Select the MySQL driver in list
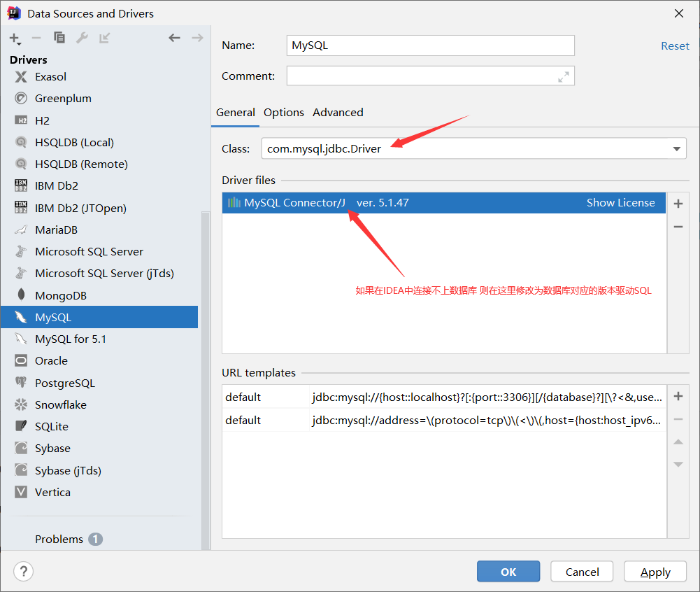The width and height of the screenshot is (700, 592). pos(99,317)
